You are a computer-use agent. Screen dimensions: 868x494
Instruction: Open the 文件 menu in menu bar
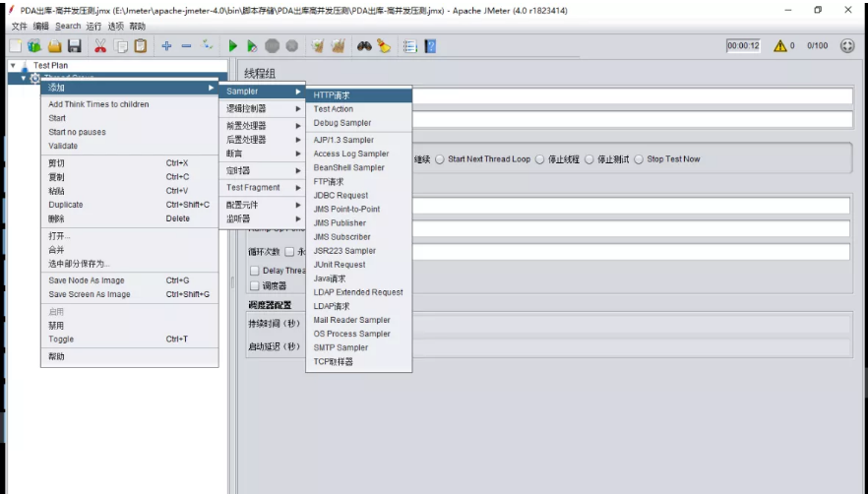coord(19,26)
